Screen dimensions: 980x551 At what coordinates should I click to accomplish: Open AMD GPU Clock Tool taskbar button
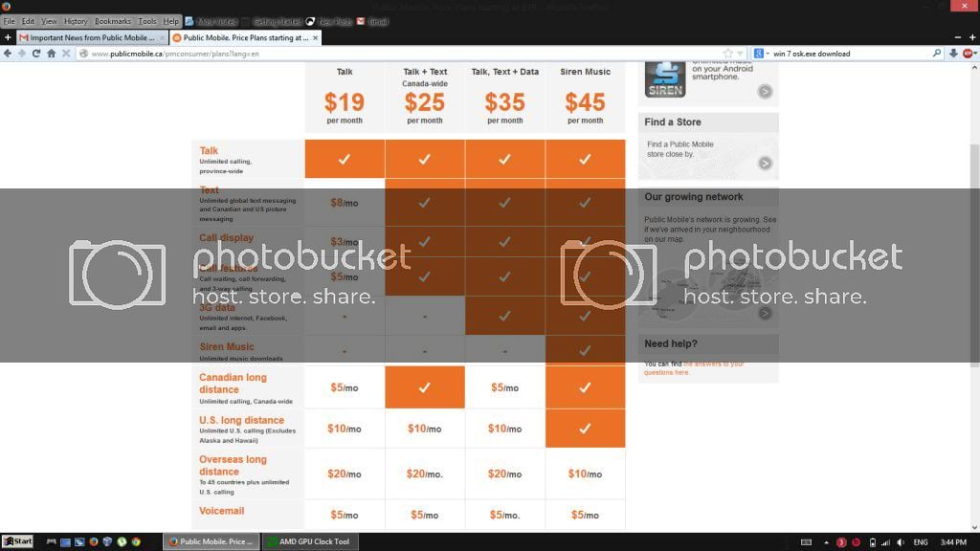click(x=310, y=541)
